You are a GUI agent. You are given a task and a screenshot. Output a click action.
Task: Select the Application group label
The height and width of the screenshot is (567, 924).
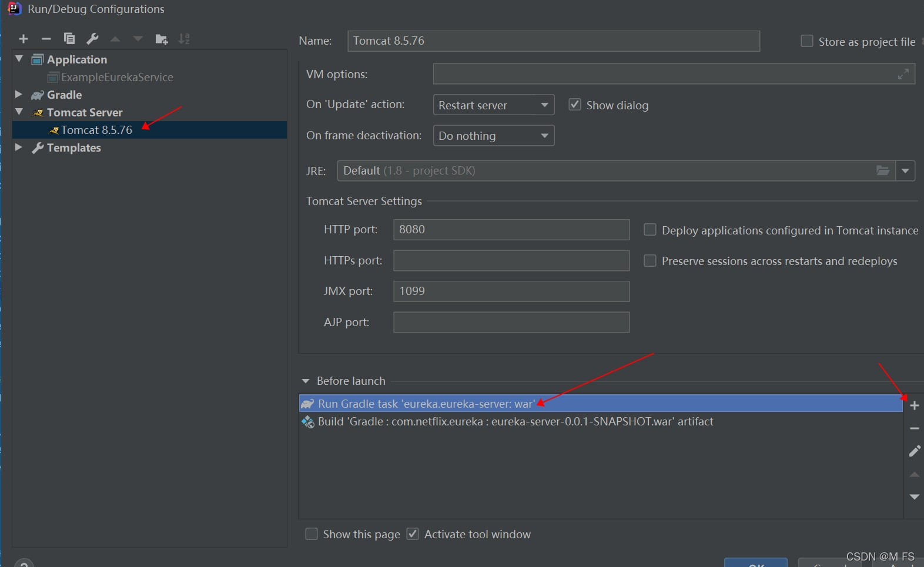pyautogui.click(x=77, y=59)
